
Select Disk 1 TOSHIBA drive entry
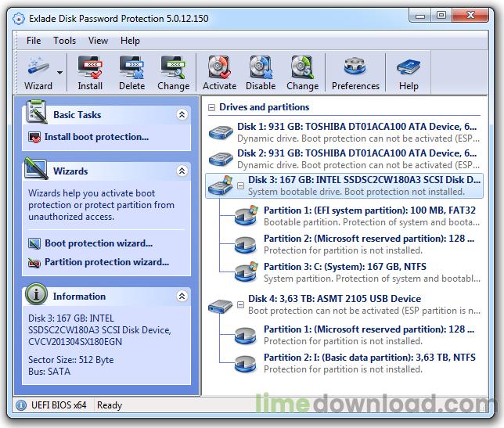pos(356,126)
